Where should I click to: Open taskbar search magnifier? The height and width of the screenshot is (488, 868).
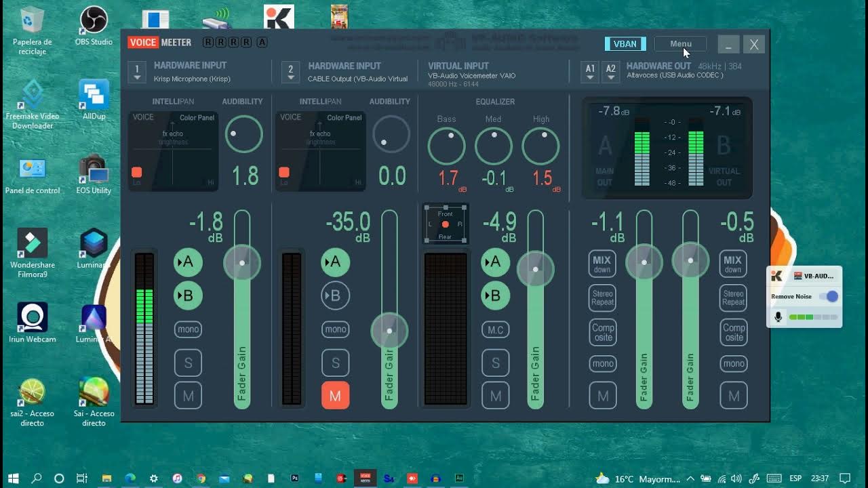coord(37,478)
